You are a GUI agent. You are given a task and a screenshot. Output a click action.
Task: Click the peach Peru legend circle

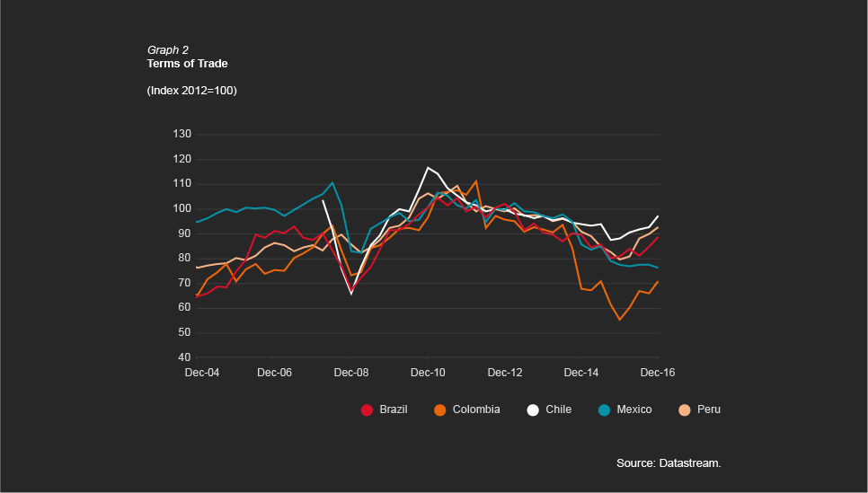(684, 409)
